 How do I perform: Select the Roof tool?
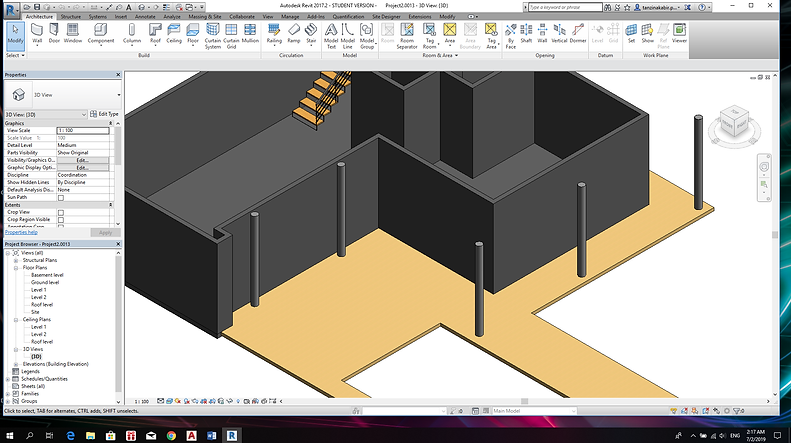coord(155,34)
